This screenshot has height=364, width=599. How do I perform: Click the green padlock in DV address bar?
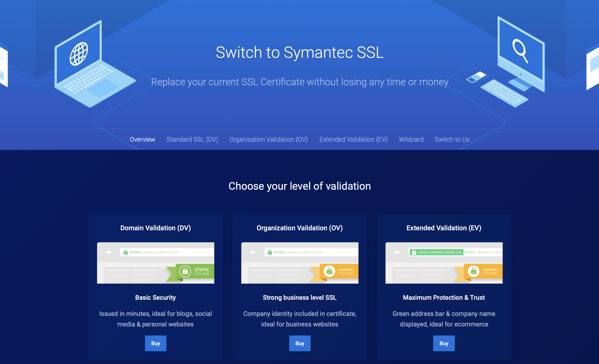(126, 252)
